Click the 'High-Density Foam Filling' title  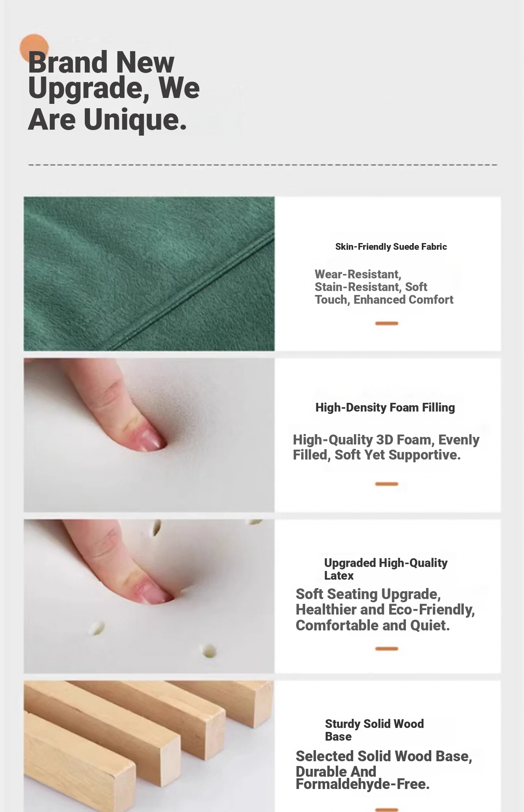coord(385,408)
